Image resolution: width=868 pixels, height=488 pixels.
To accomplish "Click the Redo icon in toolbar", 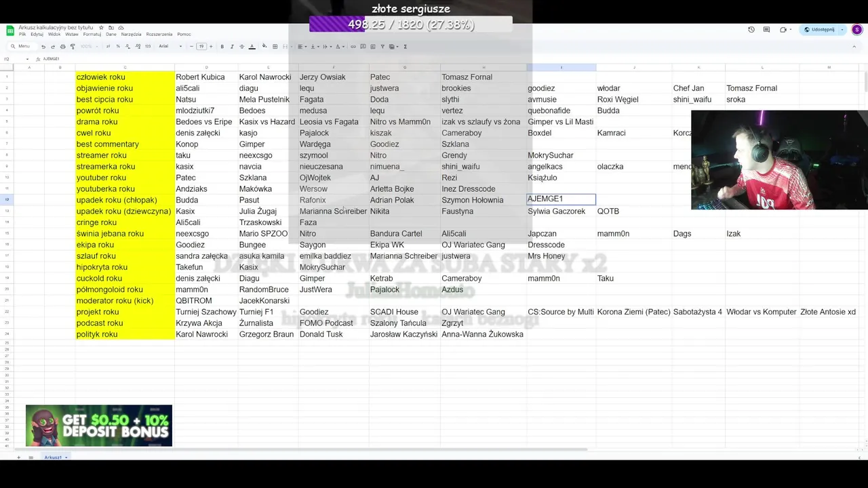I will 53,47.
